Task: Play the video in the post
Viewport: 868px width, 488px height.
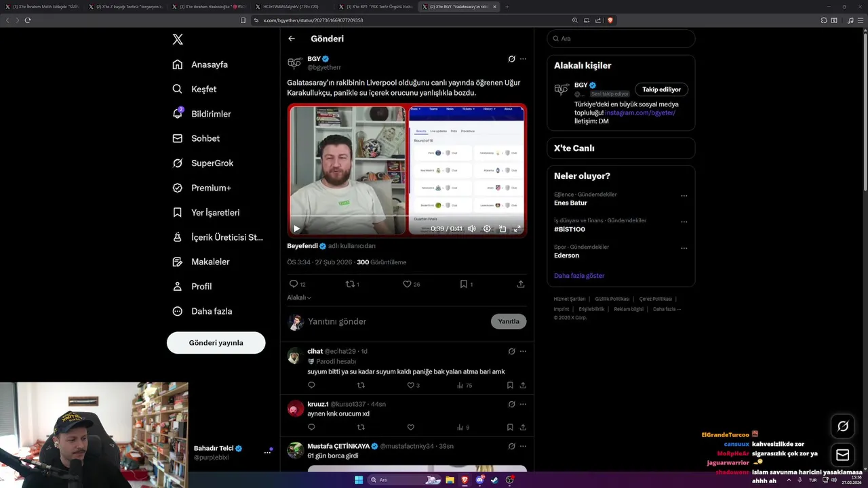Action: pyautogui.click(x=296, y=228)
